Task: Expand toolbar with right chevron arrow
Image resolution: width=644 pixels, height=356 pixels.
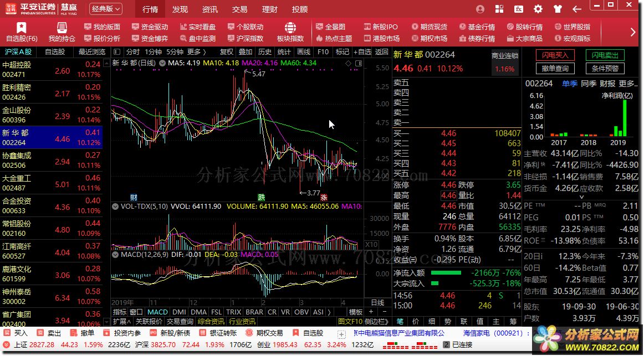Action: coord(633,33)
